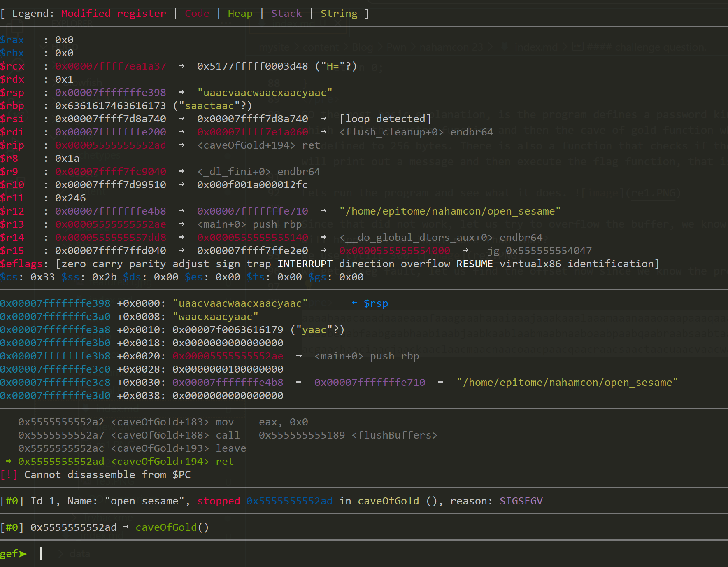Click the [loop detected] text on $rsi row
Viewport: 728px width, 567px height.
coord(385,119)
